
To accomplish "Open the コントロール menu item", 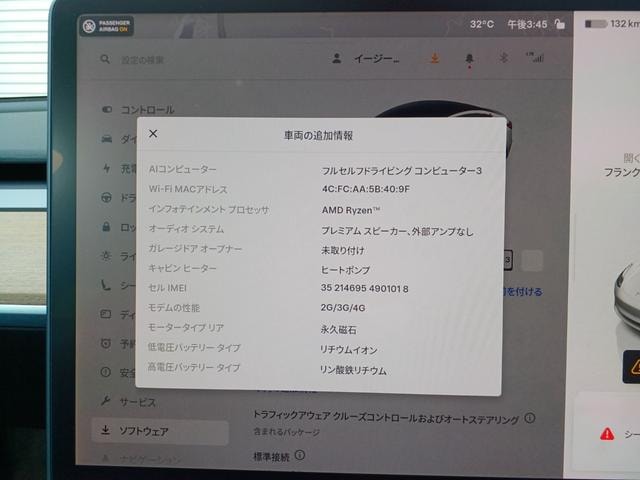I will tap(147, 109).
